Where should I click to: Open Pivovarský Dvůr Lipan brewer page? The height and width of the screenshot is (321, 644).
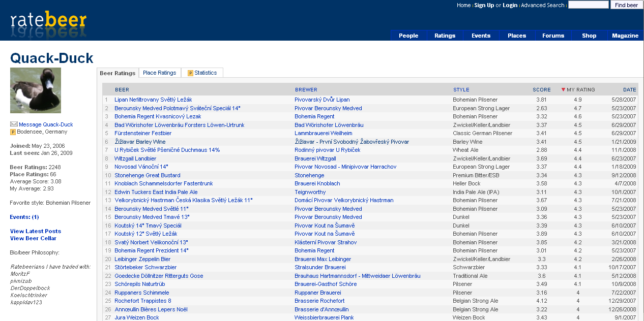[x=322, y=100]
